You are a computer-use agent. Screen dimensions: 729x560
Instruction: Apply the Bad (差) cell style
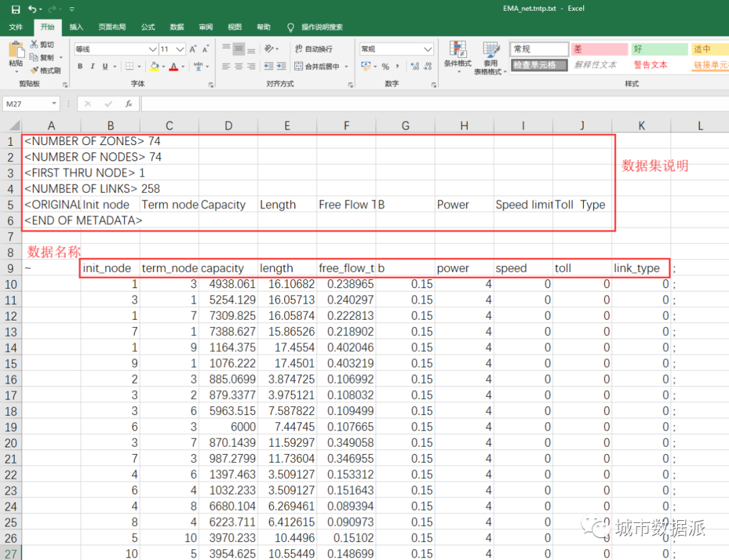(x=599, y=49)
